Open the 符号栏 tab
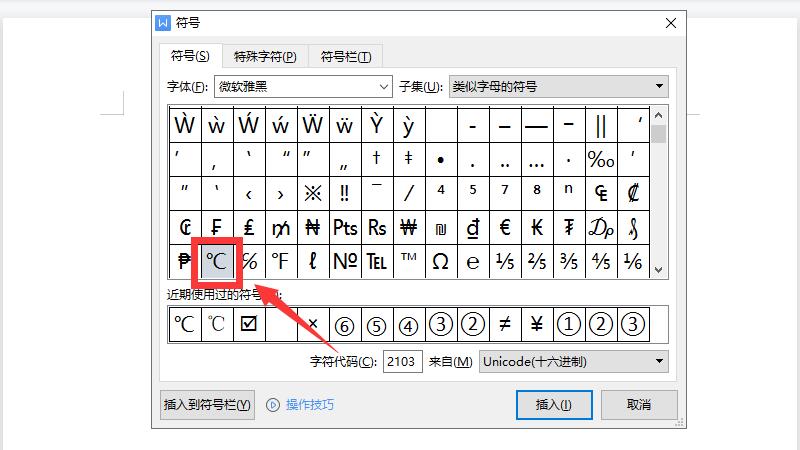This screenshot has height=450, width=800. coord(346,56)
